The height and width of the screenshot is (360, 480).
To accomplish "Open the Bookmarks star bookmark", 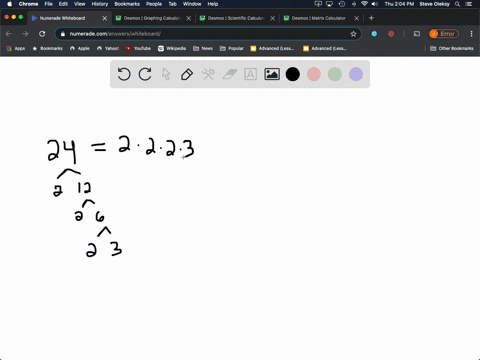I will tap(47, 48).
